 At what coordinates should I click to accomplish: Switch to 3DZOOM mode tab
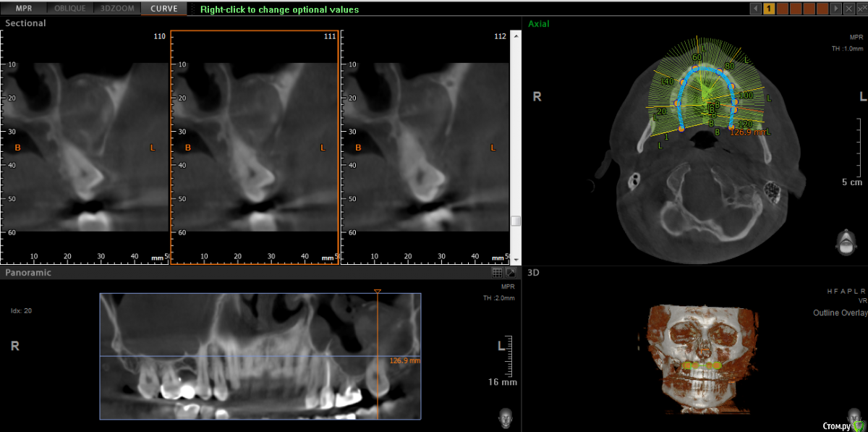click(116, 9)
